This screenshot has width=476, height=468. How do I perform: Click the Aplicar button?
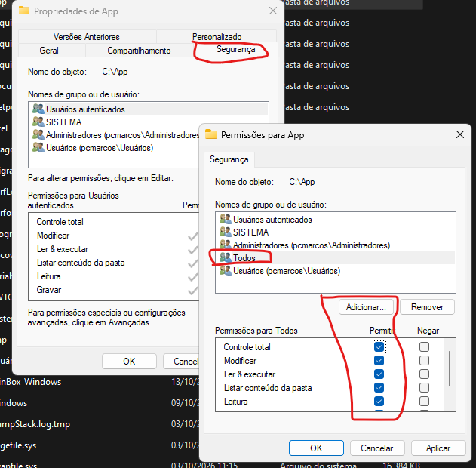click(x=438, y=448)
